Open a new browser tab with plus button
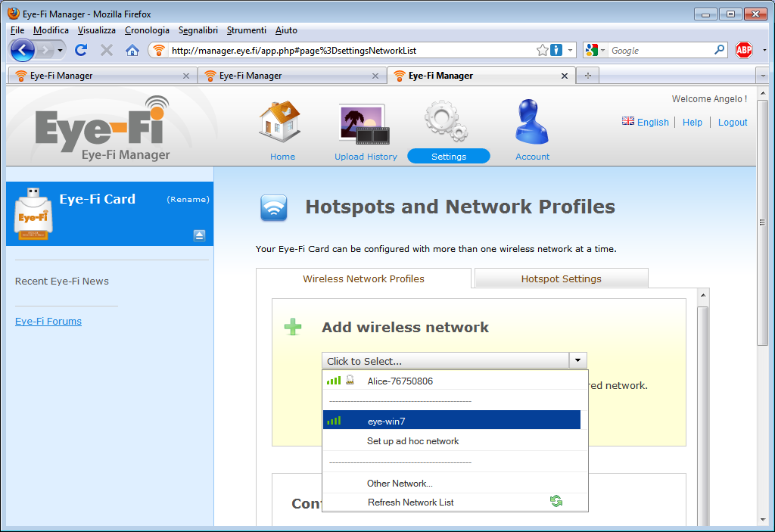Image resolution: width=775 pixels, height=532 pixels. pos(587,76)
